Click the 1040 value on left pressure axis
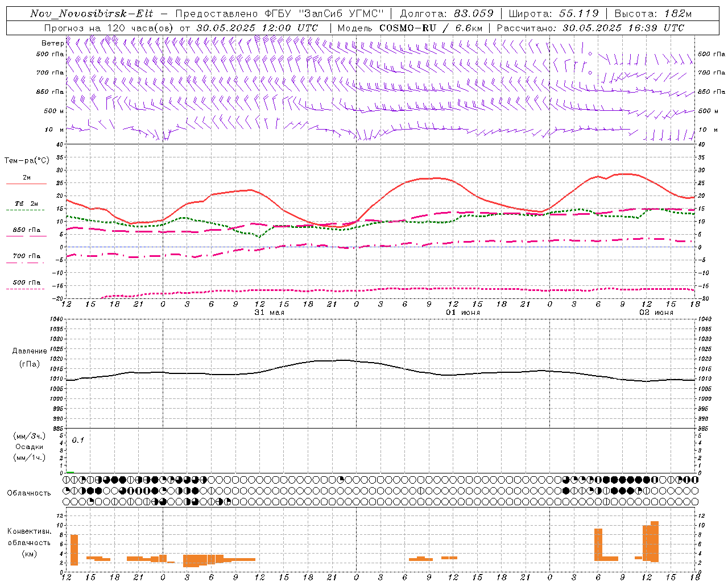 tap(55, 319)
